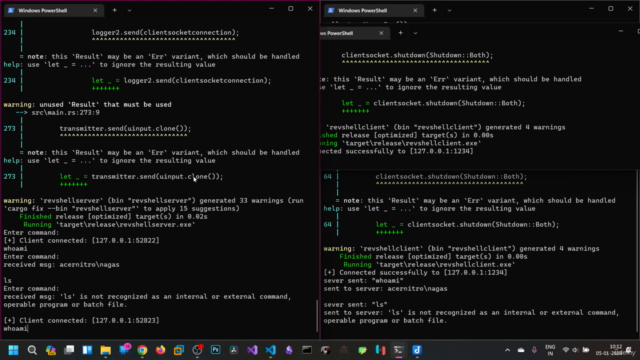Click 'src\main.rs:273:9' in left terminal
This screenshot has height=360, width=640.
pos(65,113)
